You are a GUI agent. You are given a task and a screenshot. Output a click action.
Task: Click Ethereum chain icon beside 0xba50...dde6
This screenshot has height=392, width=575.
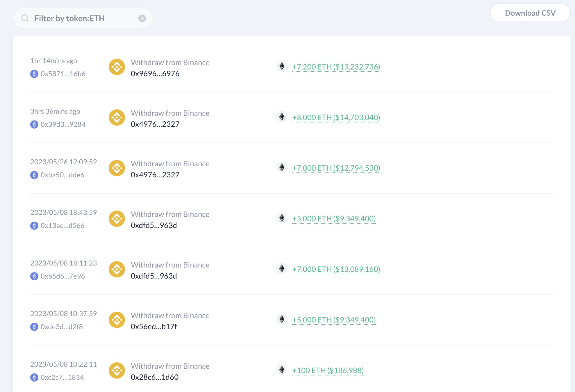[34, 175]
